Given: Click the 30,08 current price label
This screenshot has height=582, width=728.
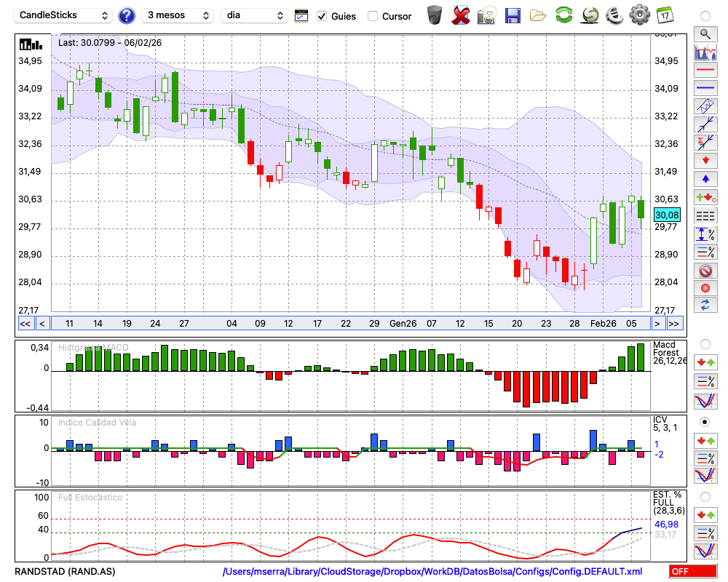Looking at the screenshot, I should coord(667,215).
